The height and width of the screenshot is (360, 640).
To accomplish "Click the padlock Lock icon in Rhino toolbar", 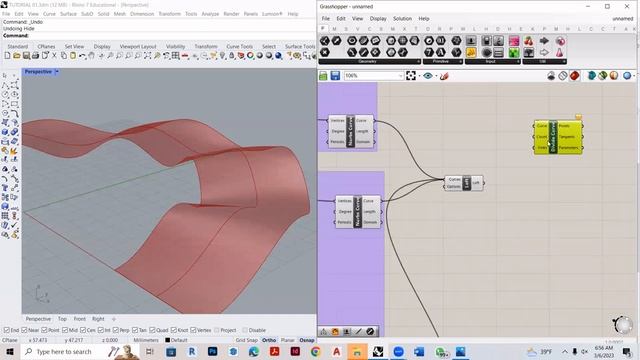I will click(232, 56).
